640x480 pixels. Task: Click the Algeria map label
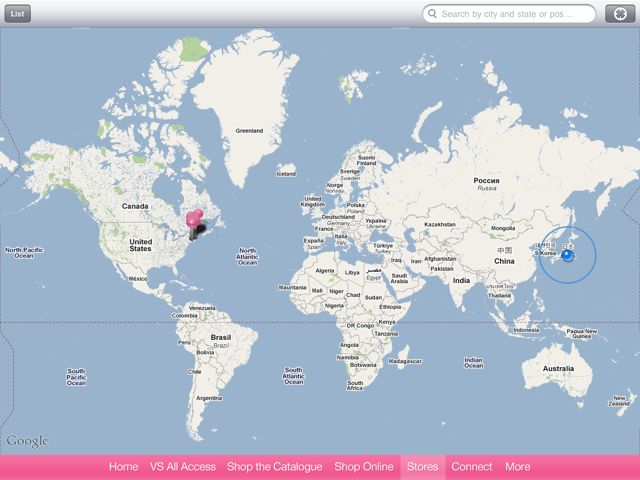[x=324, y=271]
